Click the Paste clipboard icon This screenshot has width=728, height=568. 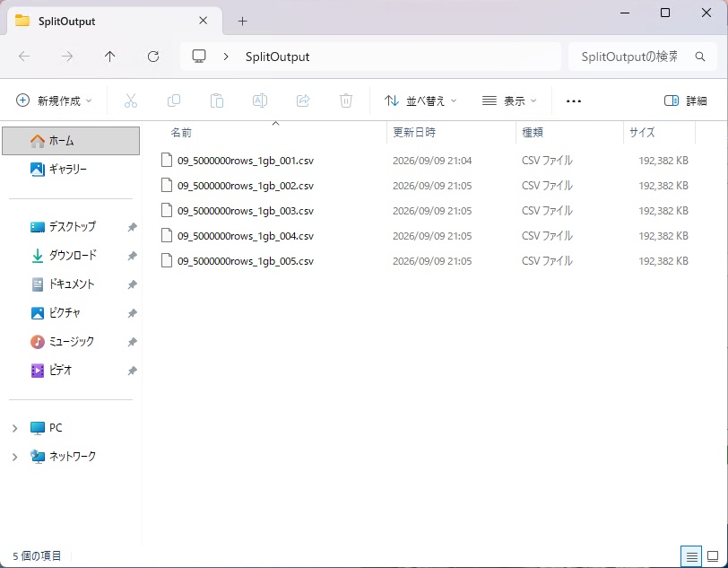coord(217,100)
